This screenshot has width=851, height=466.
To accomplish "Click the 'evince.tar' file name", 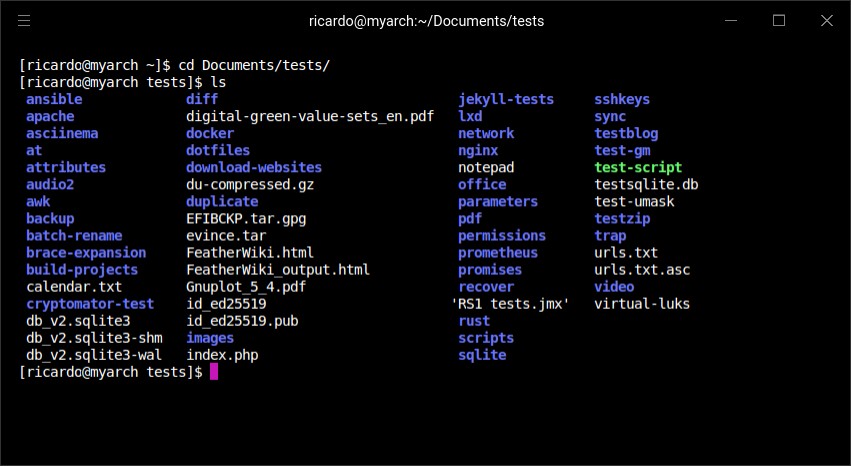I will pyautogui.click(x=226, y=235).
